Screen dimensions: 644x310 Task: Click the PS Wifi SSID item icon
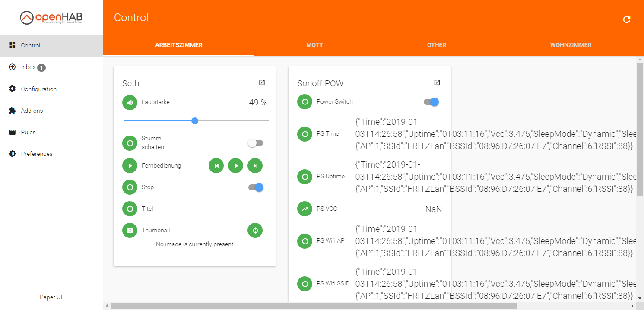[305, 284]
